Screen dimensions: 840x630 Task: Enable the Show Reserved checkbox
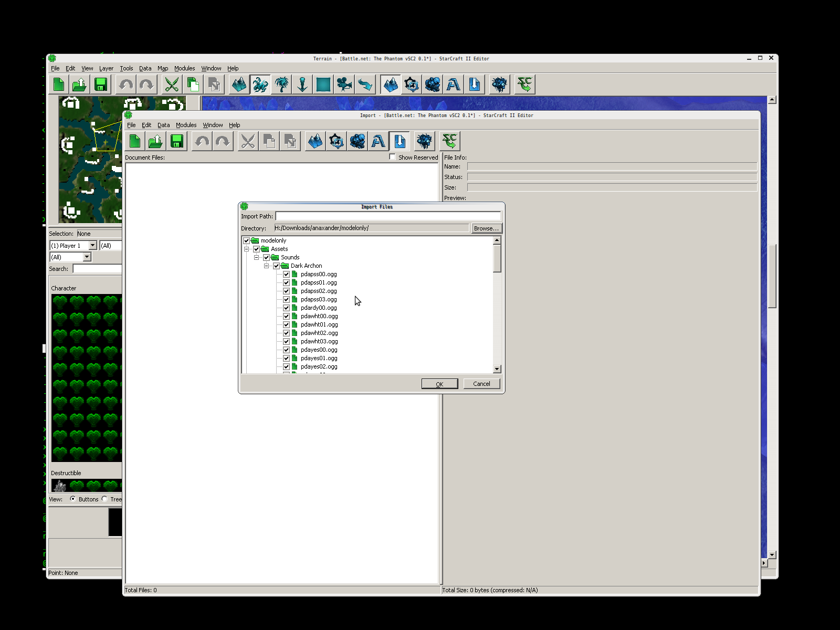(392, 157)
